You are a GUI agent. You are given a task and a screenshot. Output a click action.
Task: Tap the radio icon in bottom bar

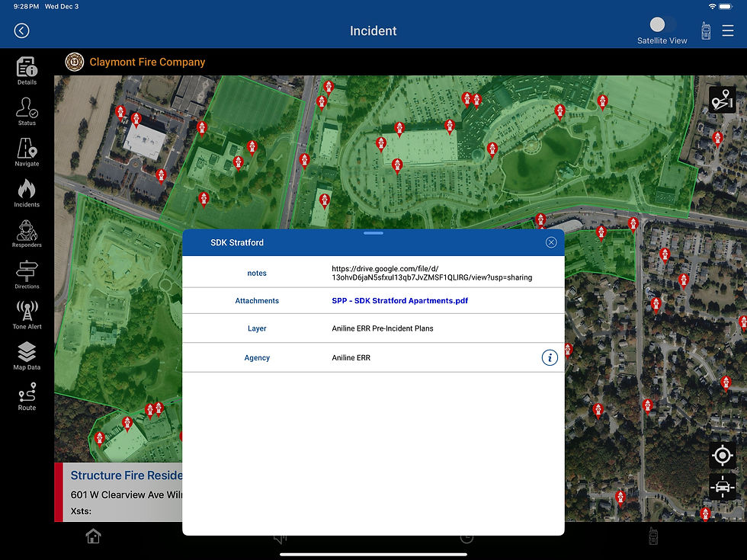pos(653,536)
